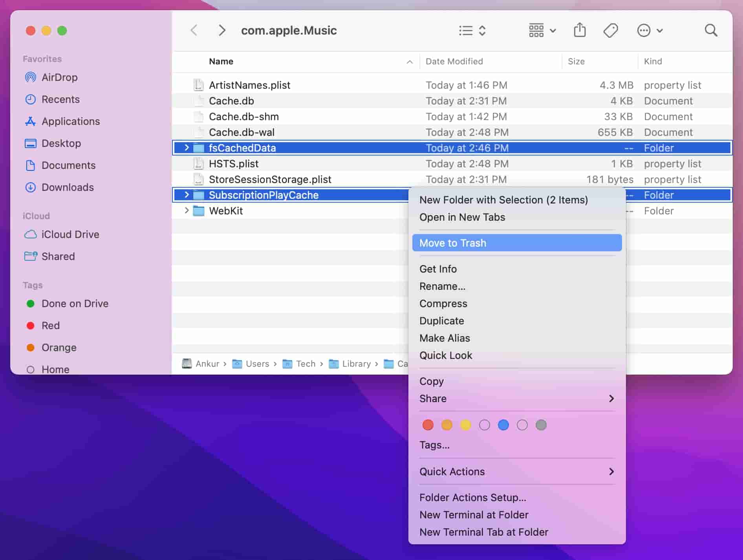Go forward with the right chevron
The image size is (743, 560).
click(x=222, y=30)
